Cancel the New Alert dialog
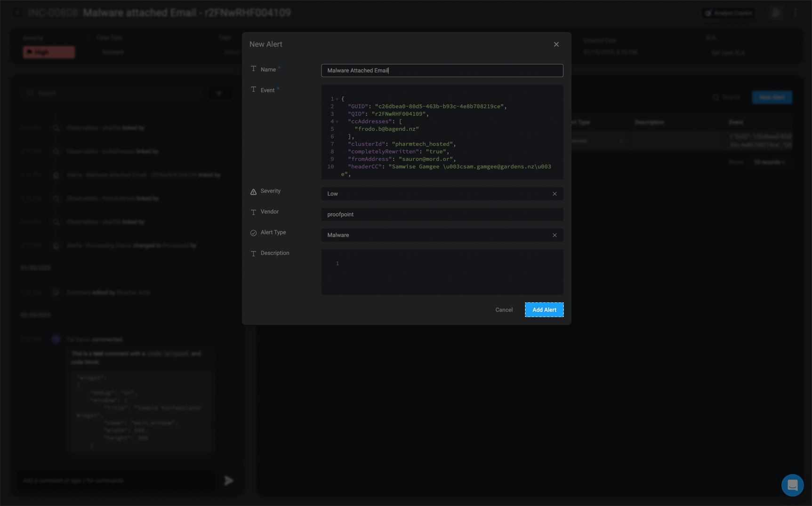Image resolution: width=812 pixels, height=506 pixels. [504, 310]
